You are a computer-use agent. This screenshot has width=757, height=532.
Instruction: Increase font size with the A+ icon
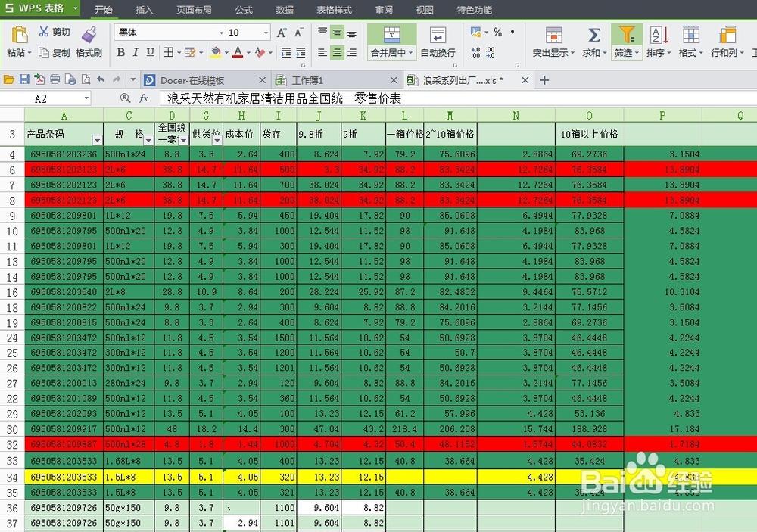[x=282, y=33]
